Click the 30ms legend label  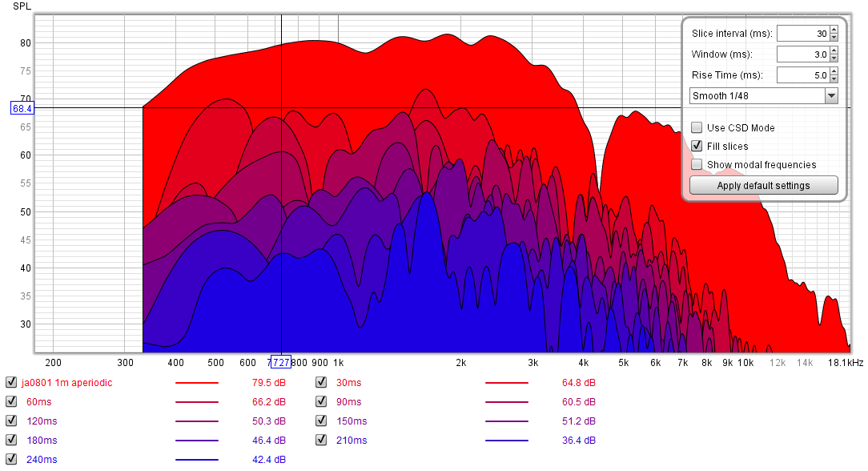click(x=349, y=382)
